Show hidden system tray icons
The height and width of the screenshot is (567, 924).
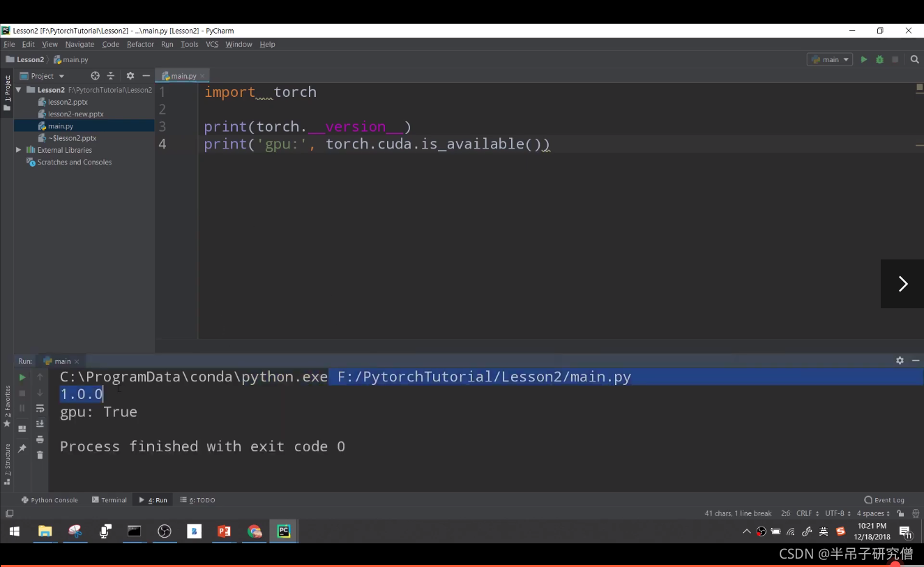747,531
